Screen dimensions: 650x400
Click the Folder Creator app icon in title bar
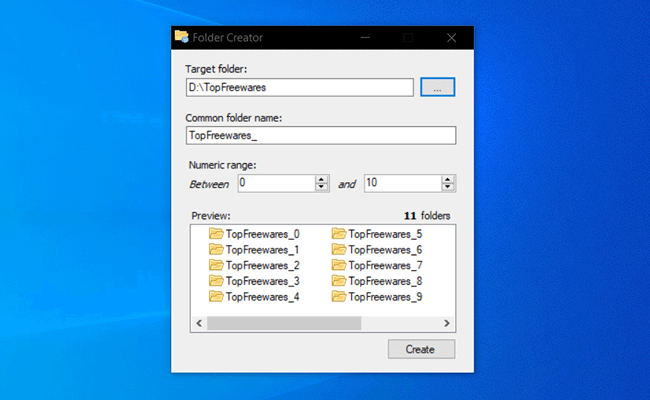tap(181, 37)
